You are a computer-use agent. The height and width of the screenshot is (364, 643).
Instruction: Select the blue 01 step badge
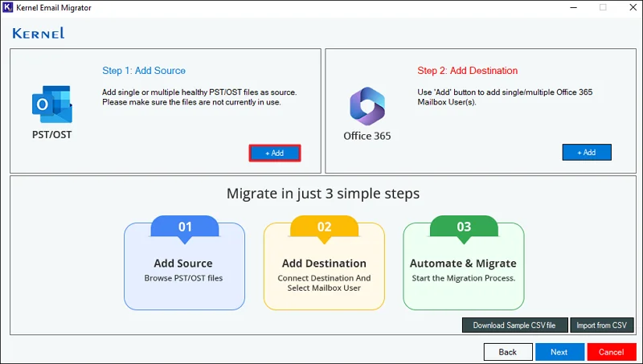pyautogui.click(x=185, y=227)
